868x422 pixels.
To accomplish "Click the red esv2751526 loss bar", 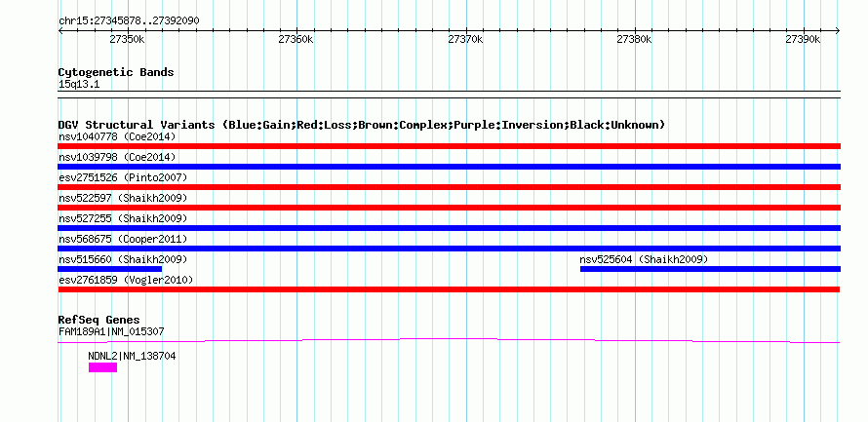I will [449, 187].
